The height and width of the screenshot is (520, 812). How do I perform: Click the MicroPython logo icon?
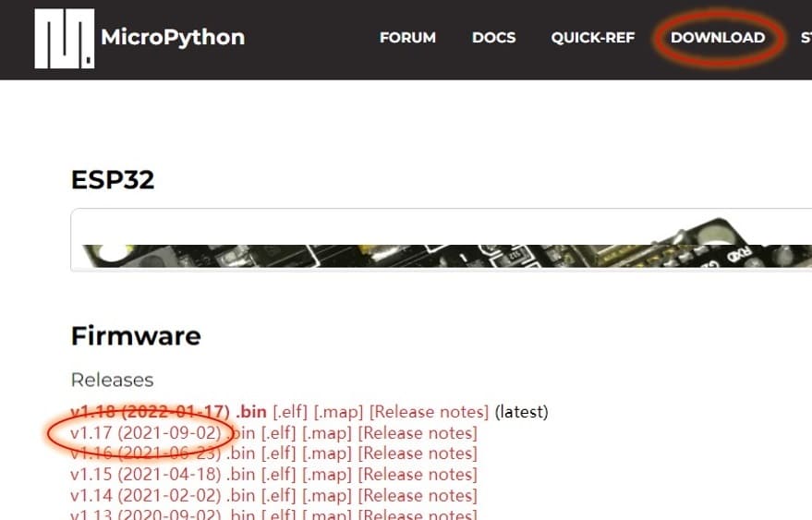pos(65,38)
